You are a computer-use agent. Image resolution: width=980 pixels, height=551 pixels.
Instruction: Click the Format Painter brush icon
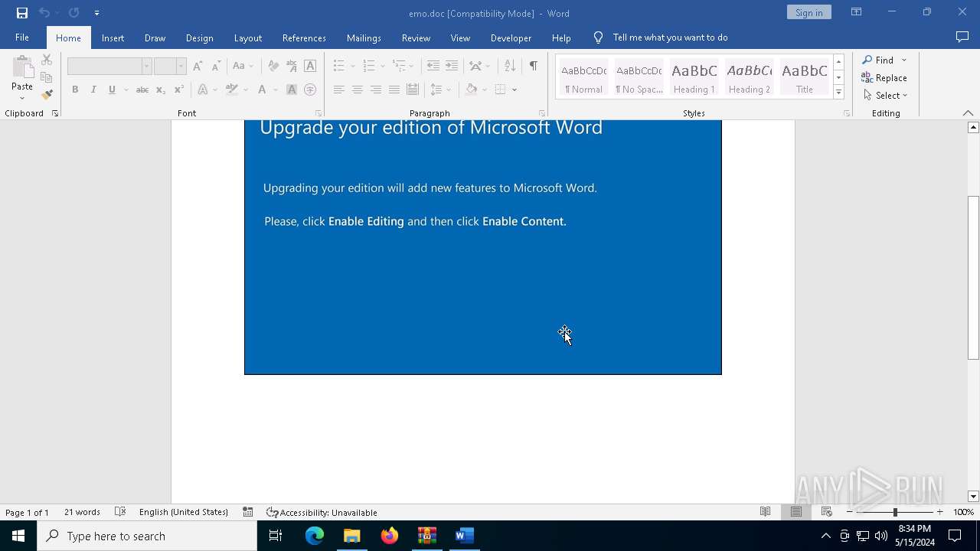(x=47, y=95)
